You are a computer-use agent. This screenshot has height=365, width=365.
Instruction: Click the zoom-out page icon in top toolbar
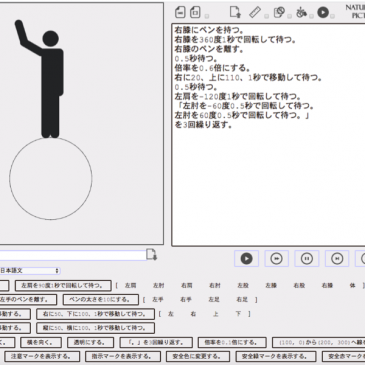point(180,13)
